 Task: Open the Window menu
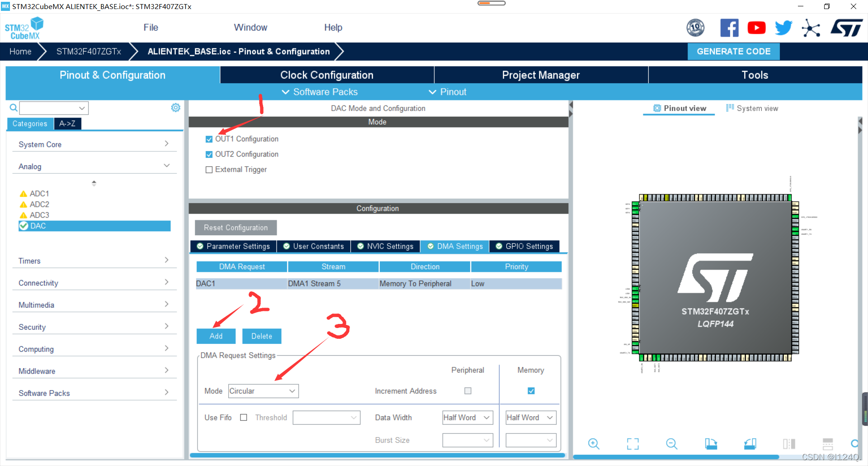tap(250, 28)
